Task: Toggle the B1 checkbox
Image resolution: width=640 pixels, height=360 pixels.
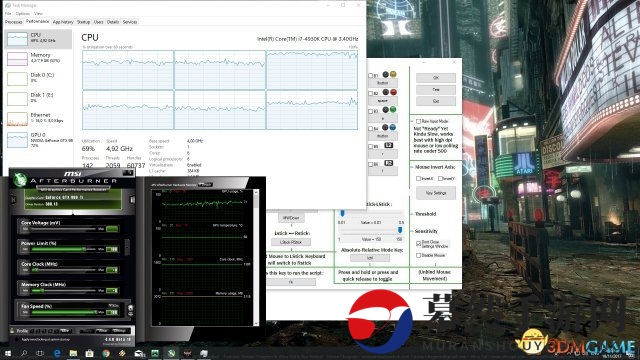Action: tap(371, 76)
